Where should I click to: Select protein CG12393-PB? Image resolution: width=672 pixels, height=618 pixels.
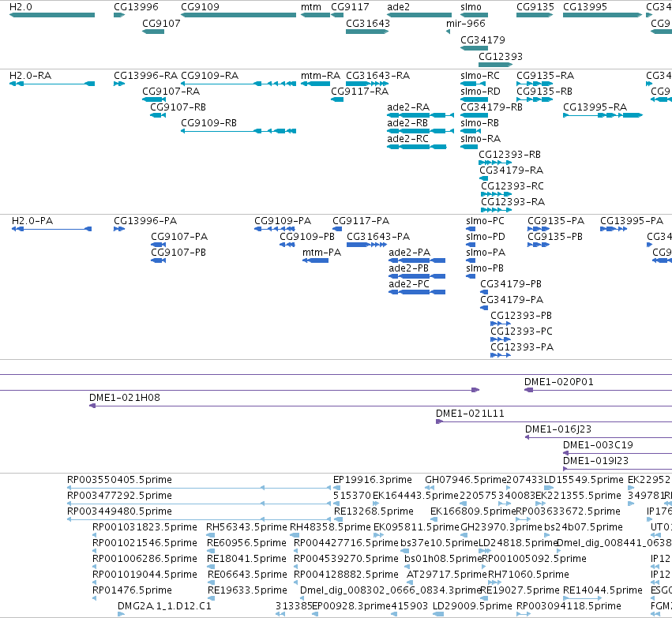point(501,324)
